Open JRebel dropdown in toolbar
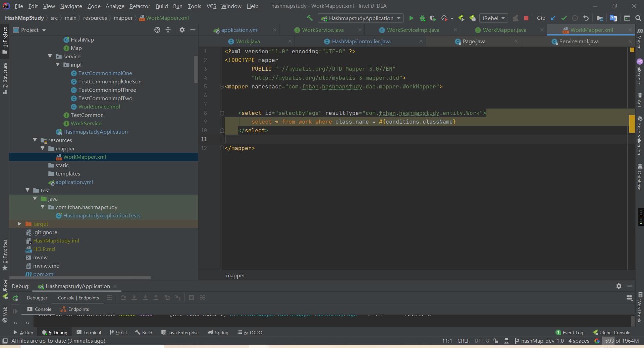Screen dimensions: 644x348 pos(493,18)
